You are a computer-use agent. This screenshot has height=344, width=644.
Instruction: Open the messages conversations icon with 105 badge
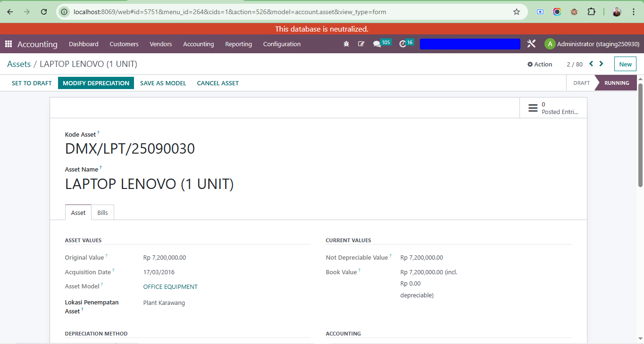click(x=382, y=43)
